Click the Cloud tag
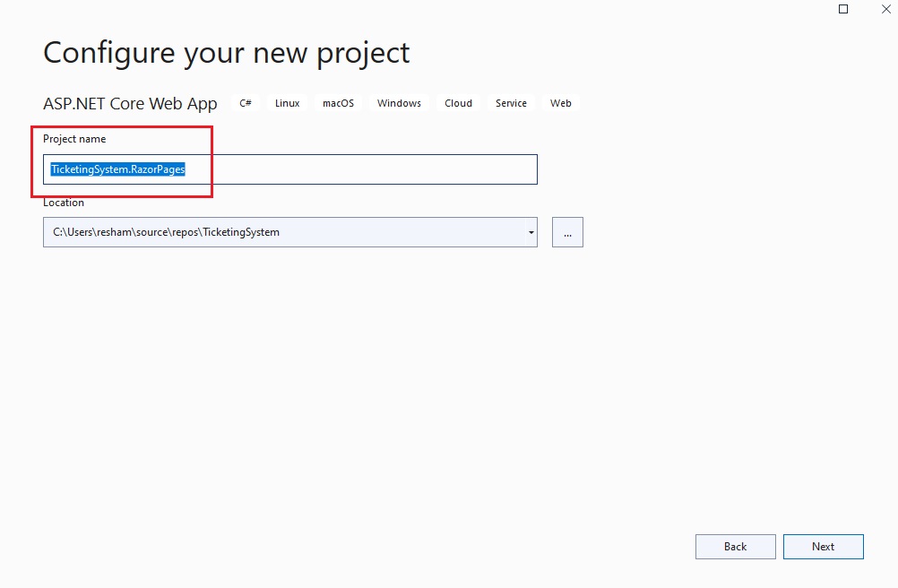The height and width of the screenshot is (588, 898). (458, 103)
